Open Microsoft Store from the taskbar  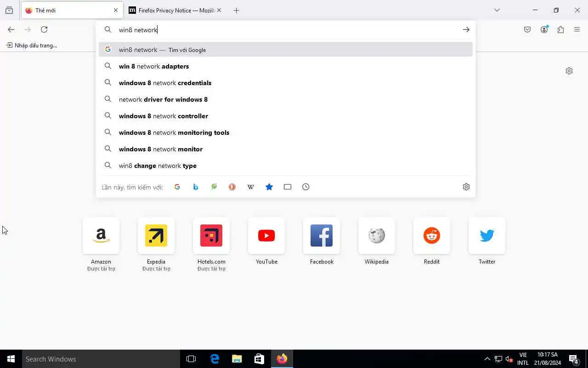pos(259,359)
